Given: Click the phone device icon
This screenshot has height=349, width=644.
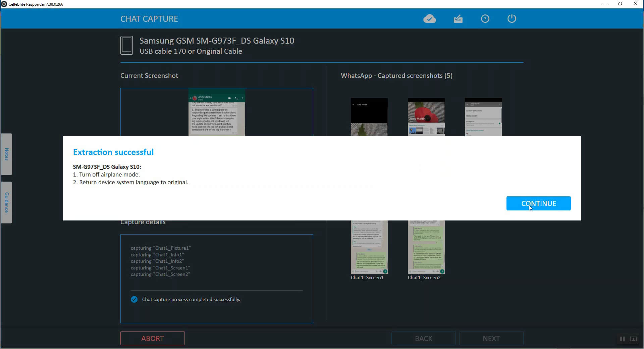Looking at the screenshot, I should (126, 45).
